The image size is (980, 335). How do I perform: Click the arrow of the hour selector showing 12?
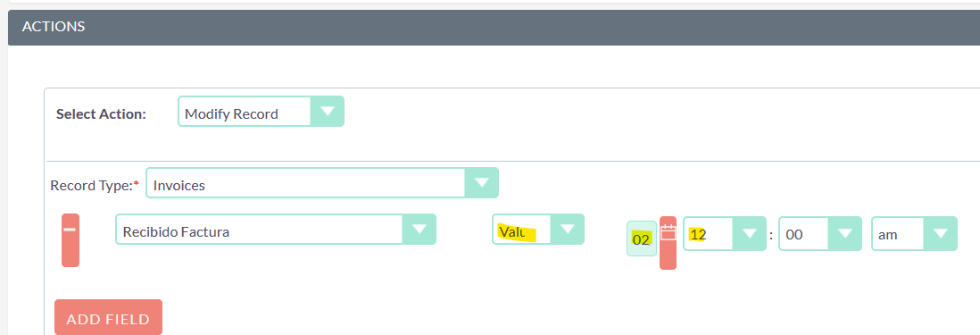click(x=749, y=234)
